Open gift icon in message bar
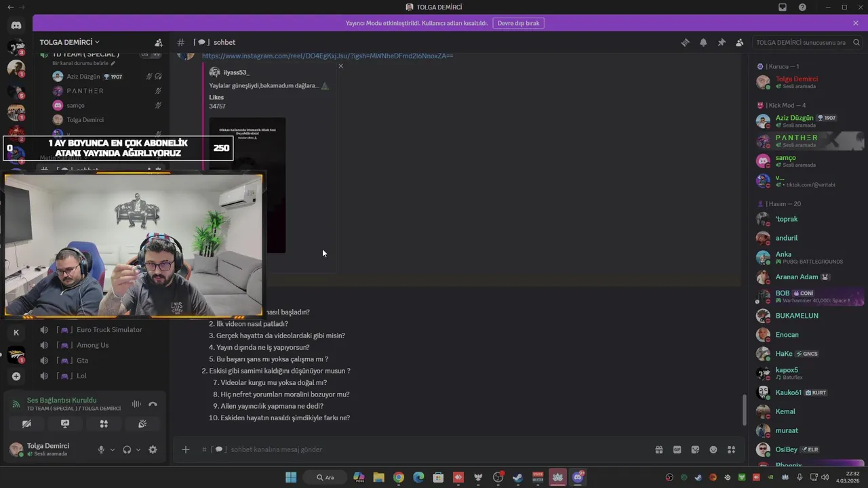 tap(658, 449)
